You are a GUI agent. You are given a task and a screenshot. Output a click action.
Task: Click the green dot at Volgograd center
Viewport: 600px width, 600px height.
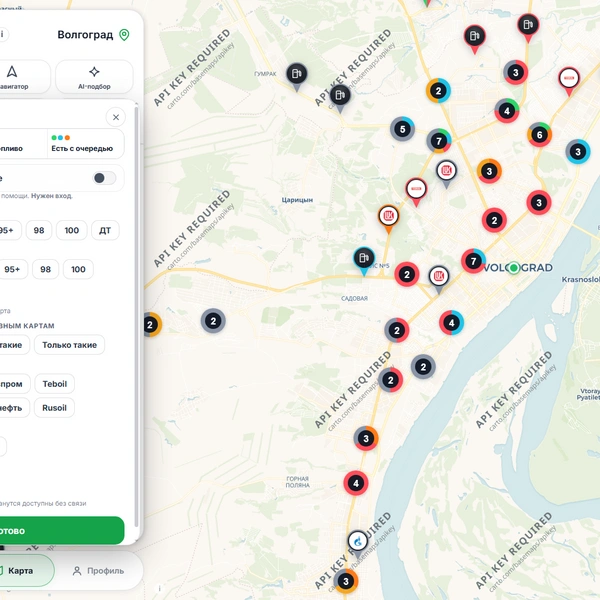[514, 268]
